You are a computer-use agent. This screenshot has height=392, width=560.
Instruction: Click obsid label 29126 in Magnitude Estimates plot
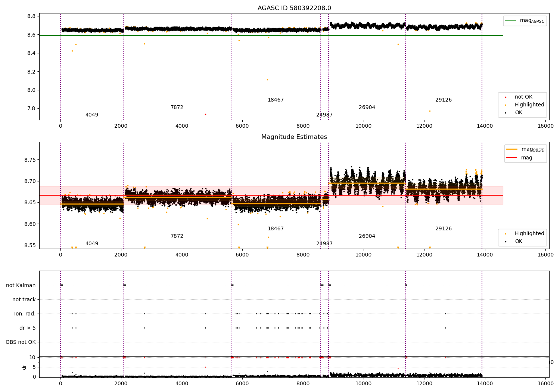pos(444,229)
